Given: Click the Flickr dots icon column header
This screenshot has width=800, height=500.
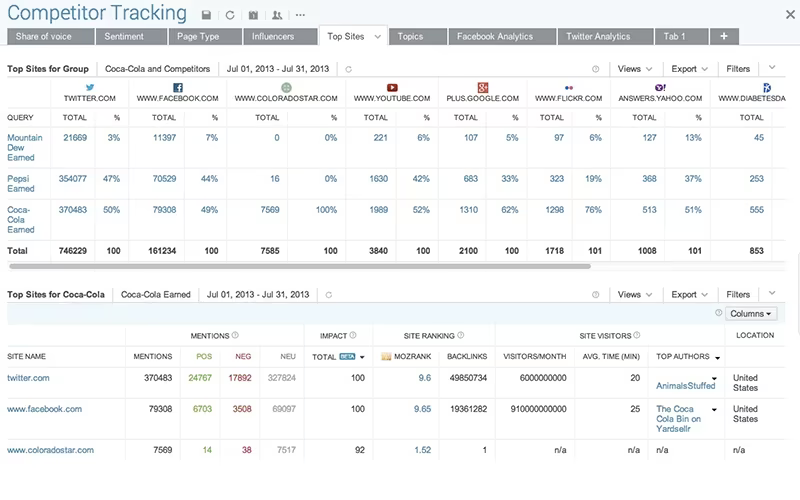Looking at the screenshot, I should 569,88.
